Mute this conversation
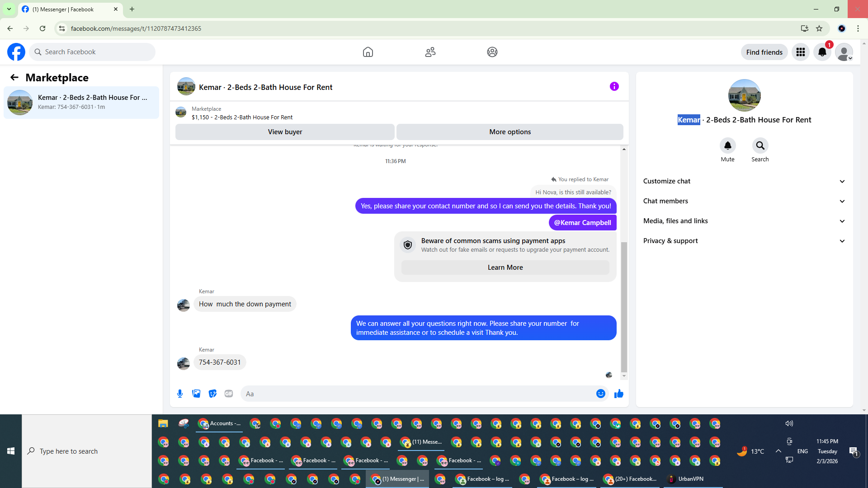868x488 pixels. (727, 146)
